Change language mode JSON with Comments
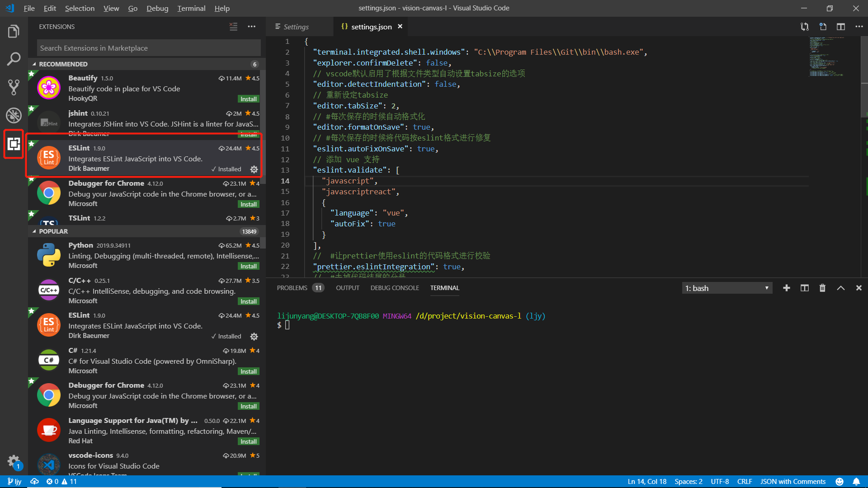 tap(793, 482)
